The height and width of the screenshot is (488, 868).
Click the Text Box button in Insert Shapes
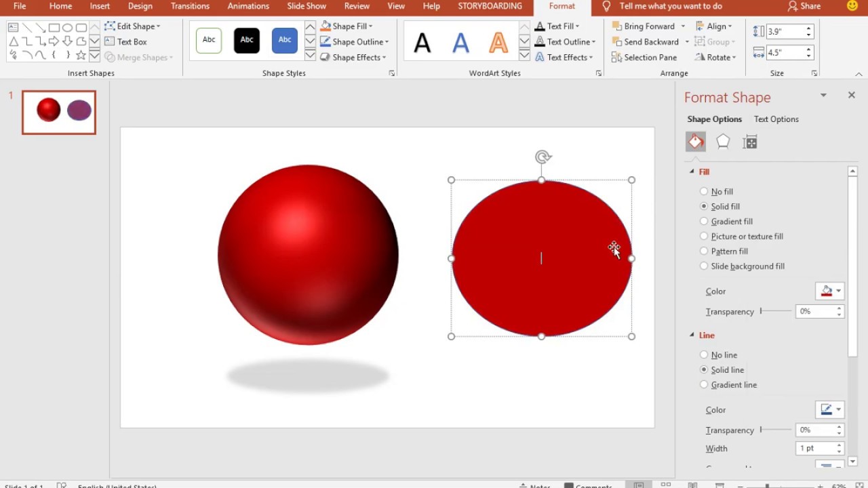click(x=125, y=41)
